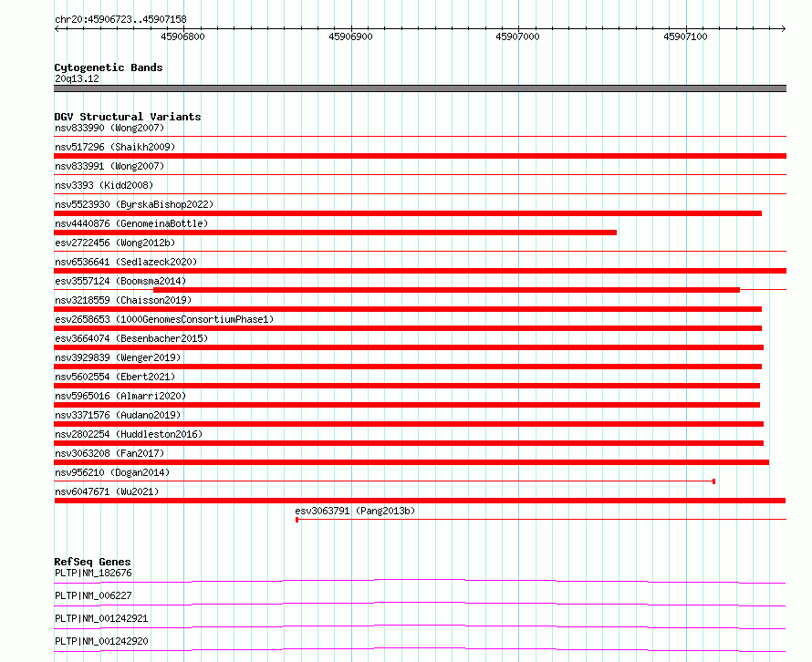Click the magenta line of PLTP|NM_182676
The image size is (812, 662).
[x=420, y=581]
